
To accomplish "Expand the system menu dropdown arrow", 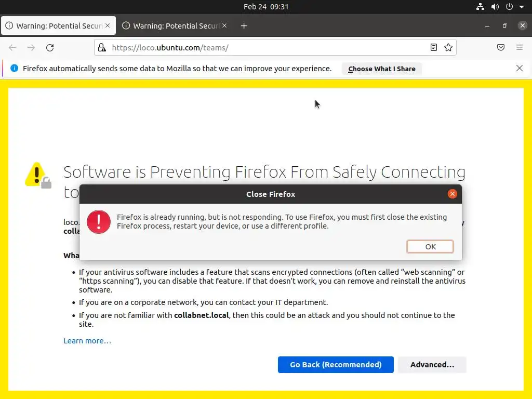I will point(522,7).
